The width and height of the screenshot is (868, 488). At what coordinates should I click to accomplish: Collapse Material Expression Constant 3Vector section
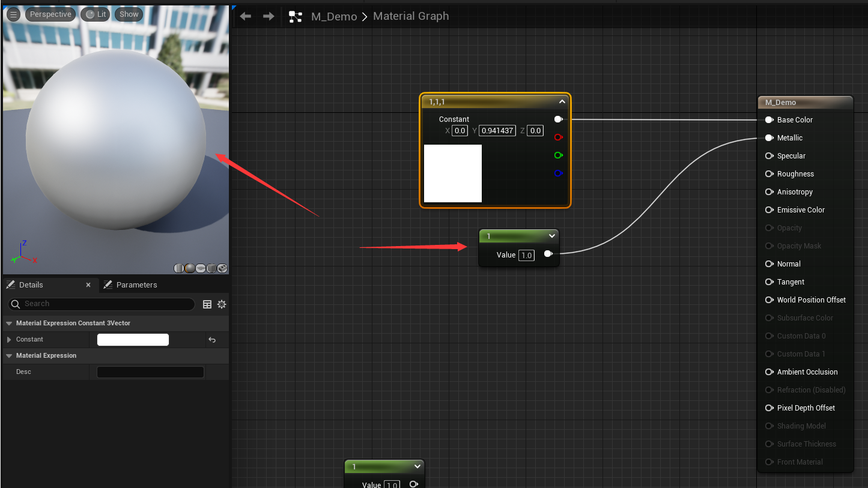pyautogui.click(x=9, y=324)
